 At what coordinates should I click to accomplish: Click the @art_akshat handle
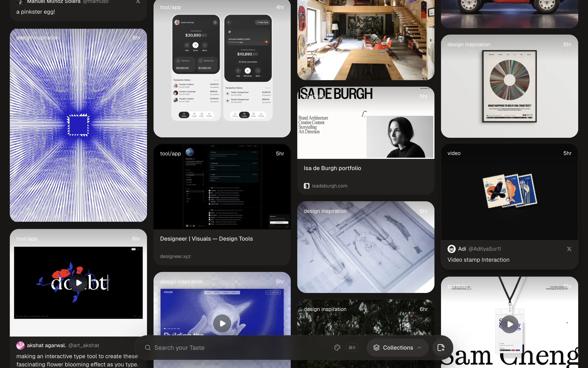[x=84, y=345]
